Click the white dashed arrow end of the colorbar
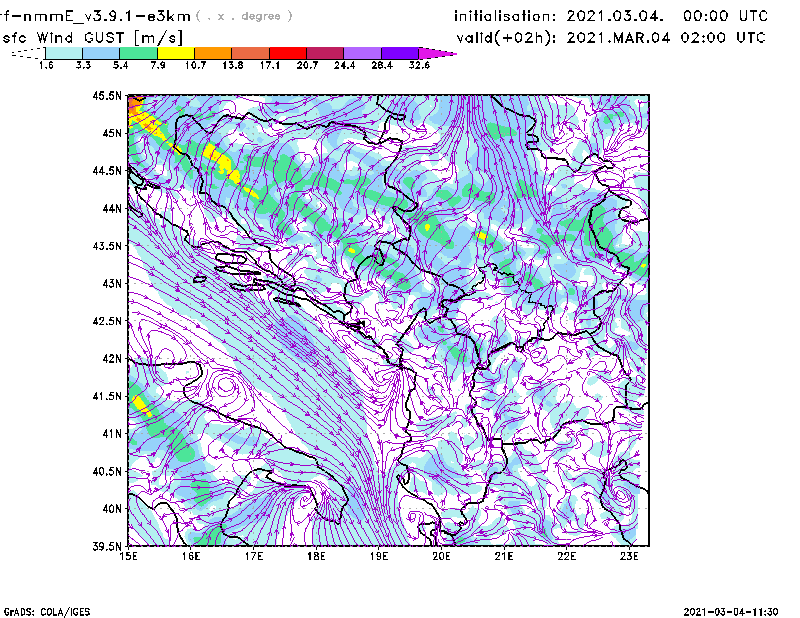Image resolution: width=800 pixels, height=618 pixels. tap(29, 53)
